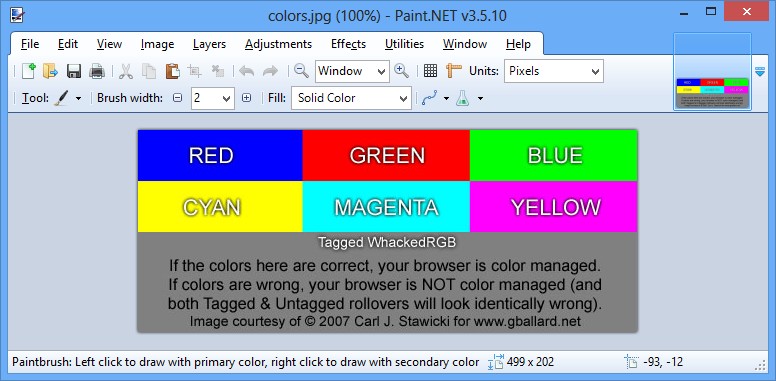Open the brush width dropdown showing 2

(213, 98)
